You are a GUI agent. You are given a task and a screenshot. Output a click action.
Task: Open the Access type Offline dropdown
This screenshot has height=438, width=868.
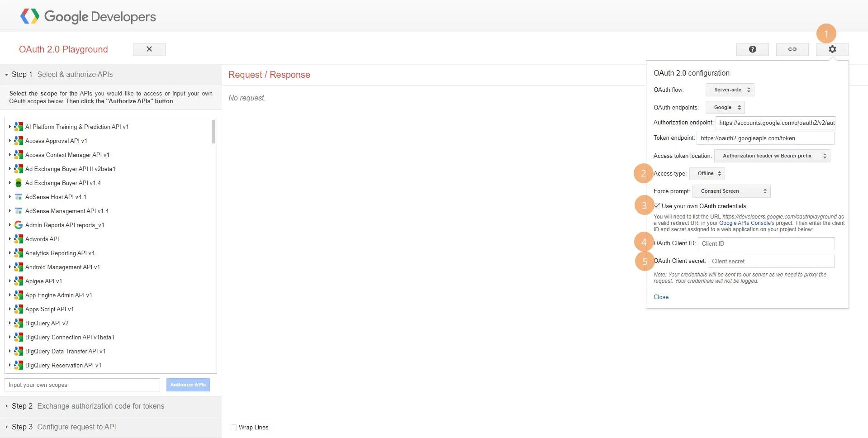707,173
